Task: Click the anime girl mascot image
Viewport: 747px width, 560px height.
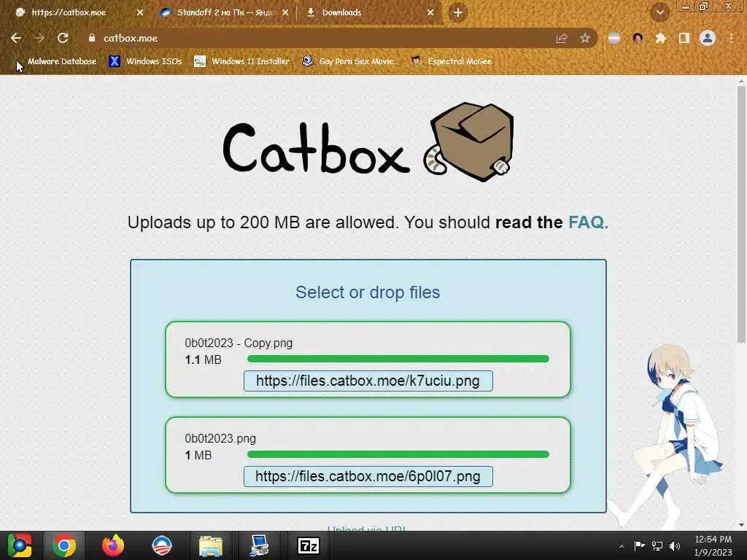Action: click(667, 436)
